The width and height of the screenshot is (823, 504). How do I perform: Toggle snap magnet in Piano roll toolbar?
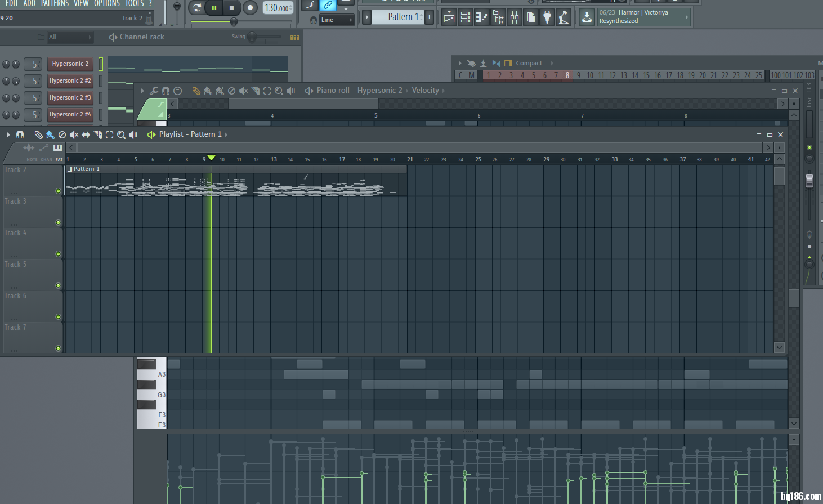click(x=166, y=91)
